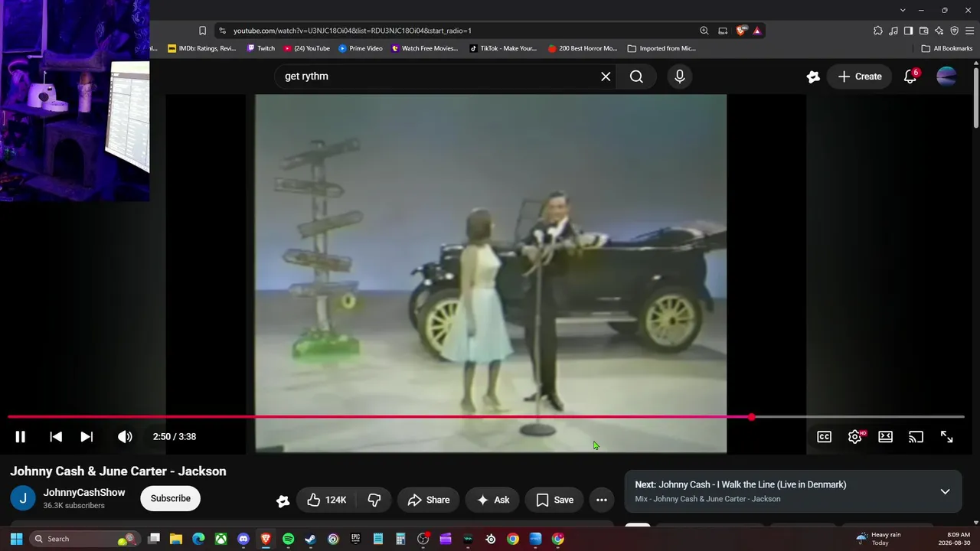Open the Brave Wallet icon
The height and width of the screenshot is (551, 980).
923,31
